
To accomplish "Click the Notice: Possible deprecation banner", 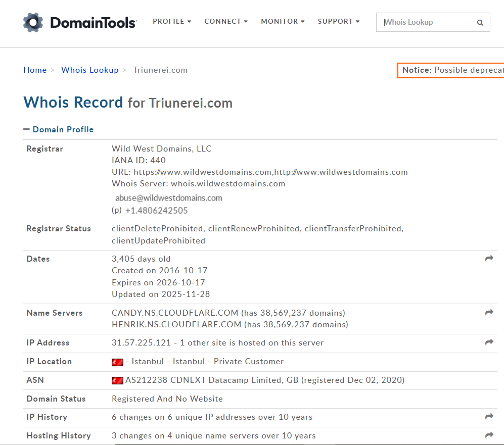I will point(450,70).
